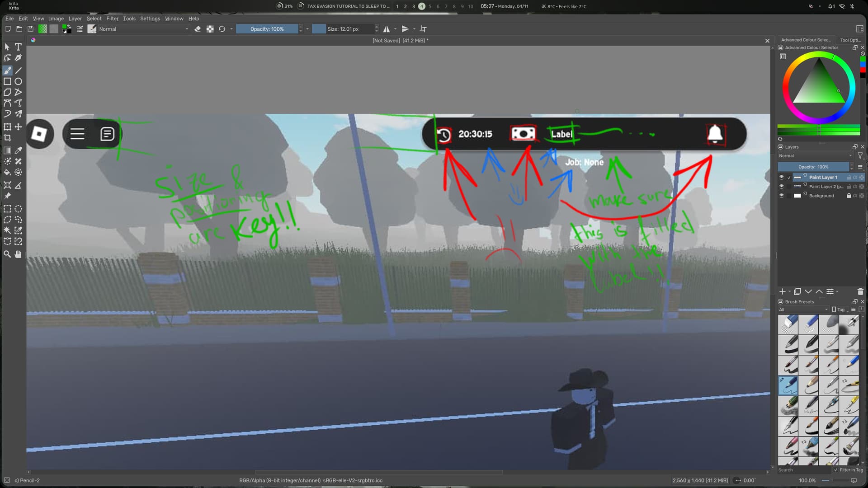868x488 pixels.
Task: Toggle the lock on the Background layer
Action: tap(849, 195)
